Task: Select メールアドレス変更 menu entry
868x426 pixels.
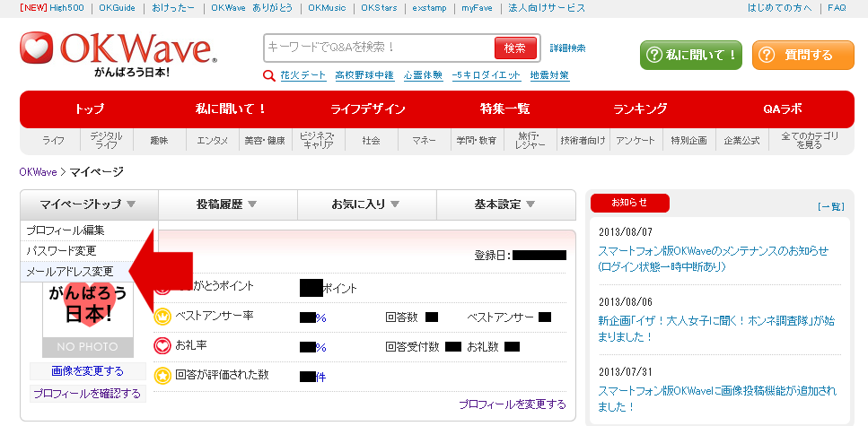Action: point(75,272)
